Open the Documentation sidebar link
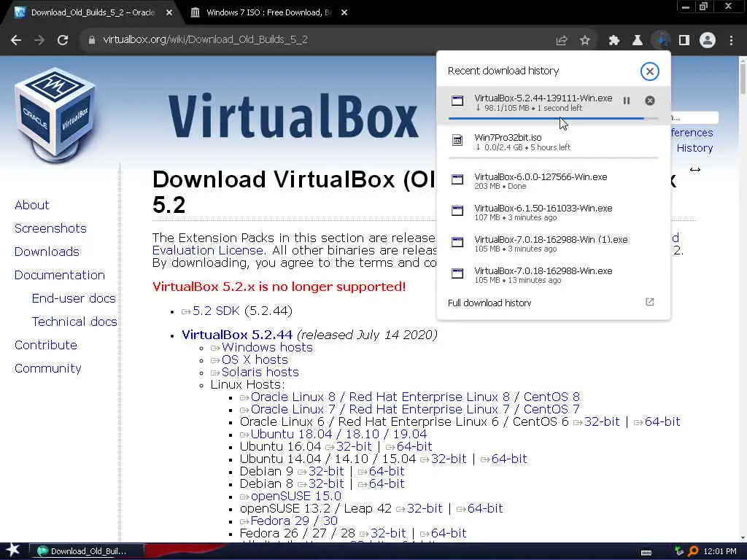 (60, 275)
